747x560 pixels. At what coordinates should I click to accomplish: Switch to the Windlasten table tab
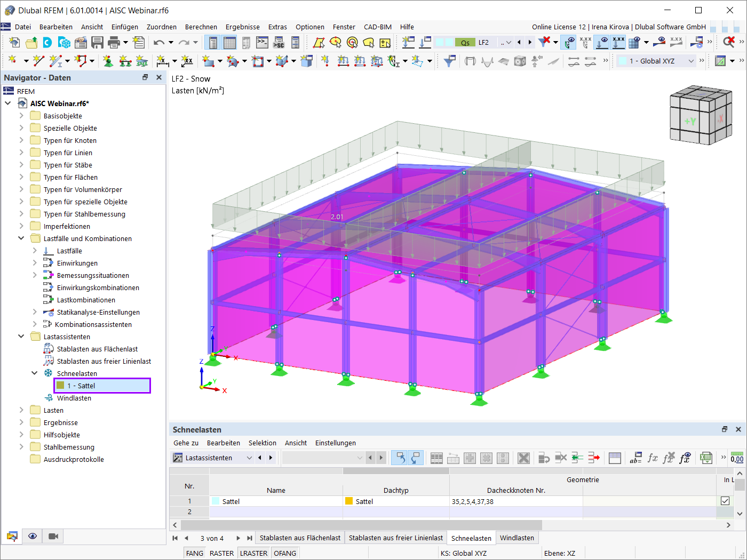(517, 538)
